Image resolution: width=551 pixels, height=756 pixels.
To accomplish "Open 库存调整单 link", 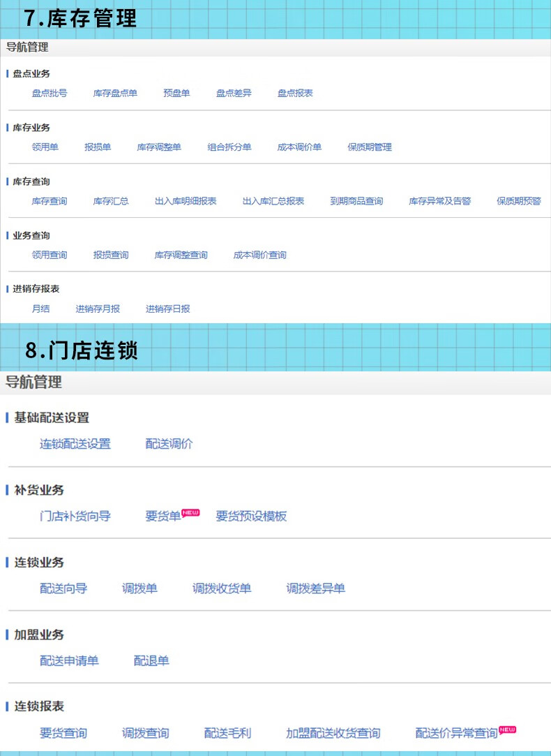I will point(159,147).
